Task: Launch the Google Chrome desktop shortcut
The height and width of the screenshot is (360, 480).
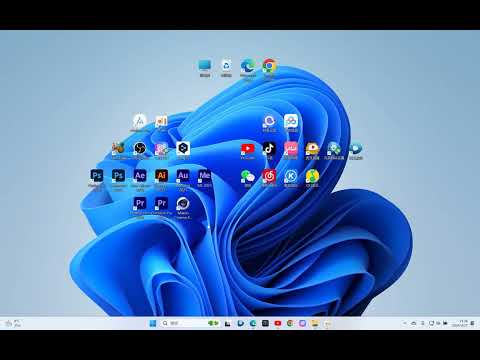Action: tap(269, 69)
